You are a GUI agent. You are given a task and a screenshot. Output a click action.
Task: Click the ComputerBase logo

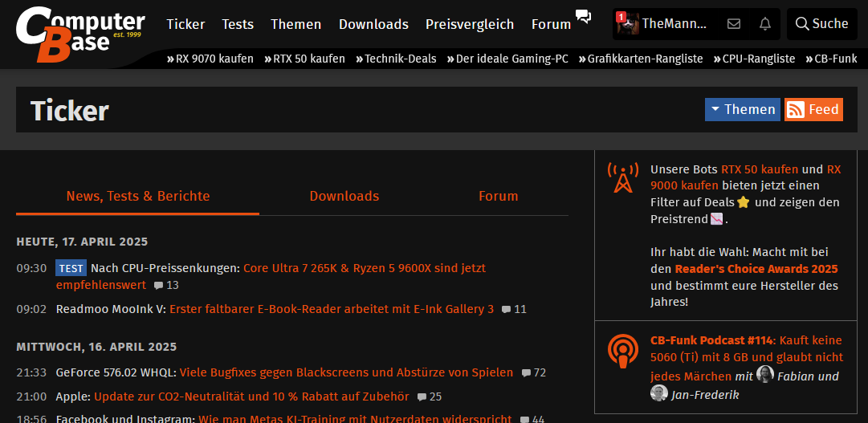point(81,35)
